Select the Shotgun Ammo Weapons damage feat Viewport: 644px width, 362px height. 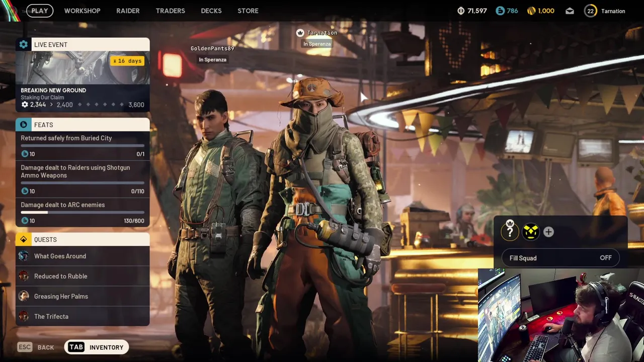click(83, 178)
